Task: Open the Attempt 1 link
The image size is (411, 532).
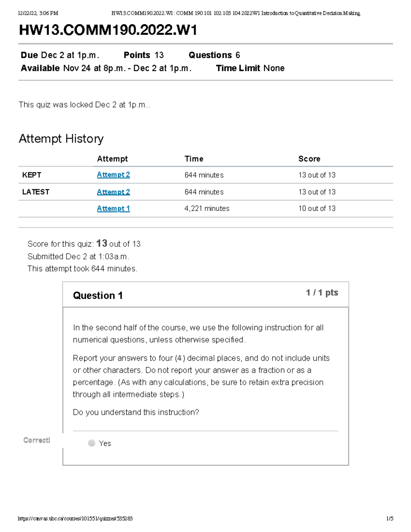Action: tap(113, 208)
